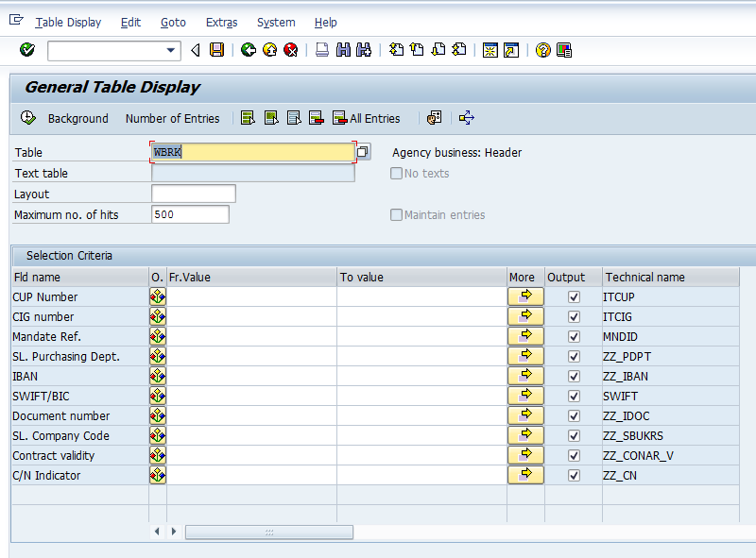Open multiple selection for CUP Number
Image resolution: width=756 pixels, height=558 pixels.
[525, 296]
